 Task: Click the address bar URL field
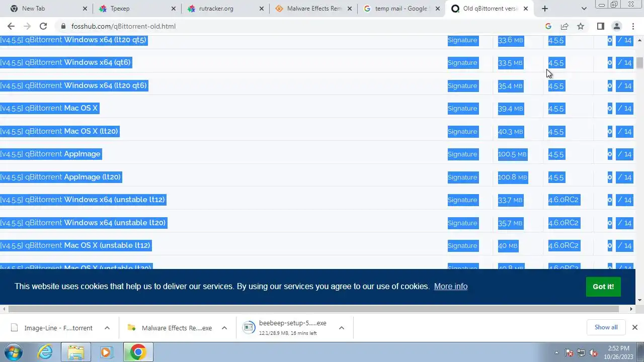(x=302, y=26)
